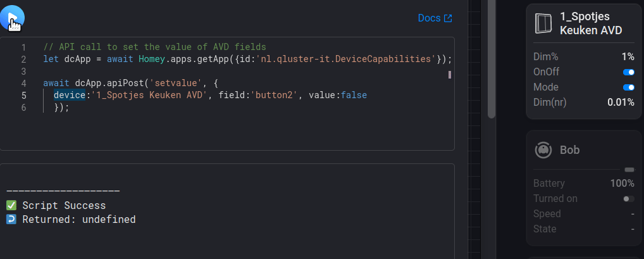Click the Returned: undefined output line

coord(71,220)
